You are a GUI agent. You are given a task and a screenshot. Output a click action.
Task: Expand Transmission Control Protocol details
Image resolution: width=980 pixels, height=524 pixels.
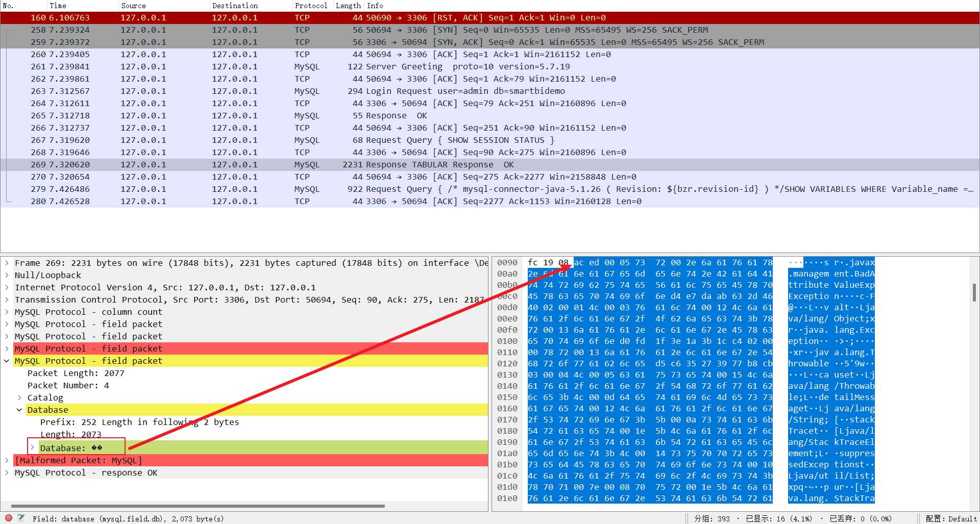[7, 300]
